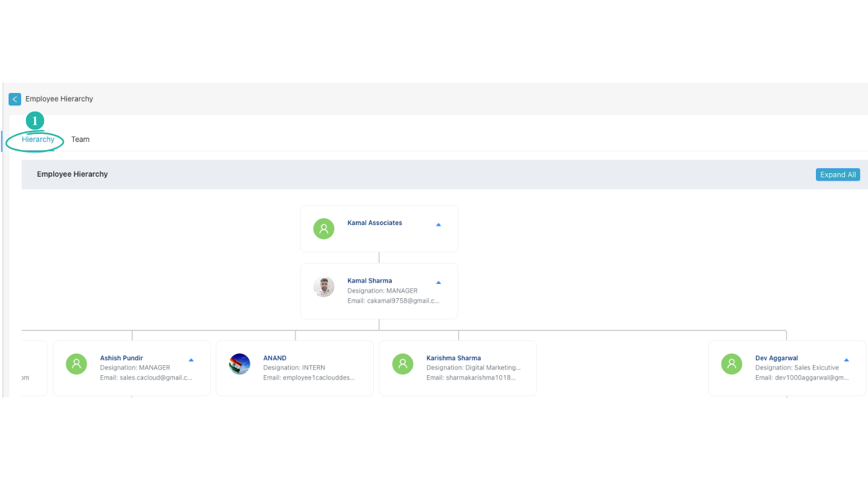Click ANAND's flag profile picture
Viewport: 868px width, 496px height.
pos(239,364)
